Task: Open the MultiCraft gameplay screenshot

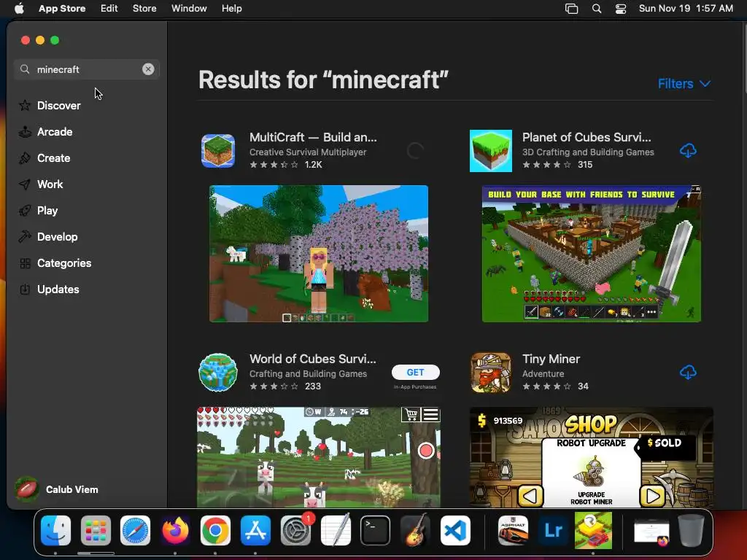Action: pyautogui.click(x=319, y=254)
